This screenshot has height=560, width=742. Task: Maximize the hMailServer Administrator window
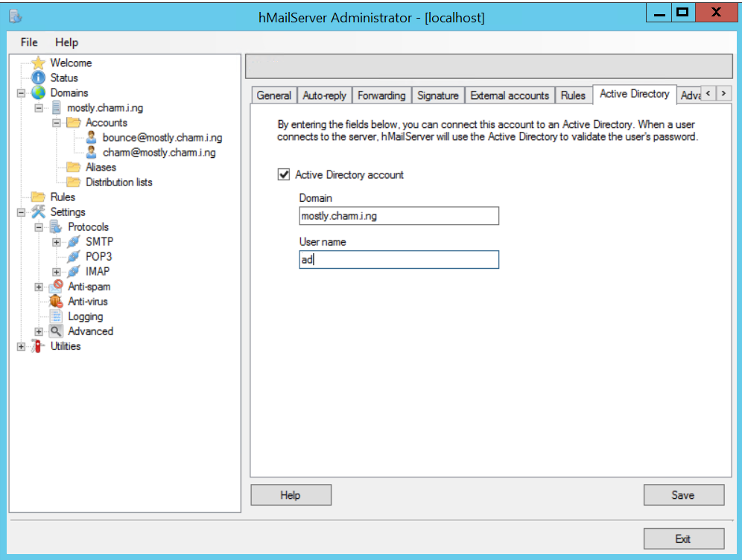click(x=683, y=13)
